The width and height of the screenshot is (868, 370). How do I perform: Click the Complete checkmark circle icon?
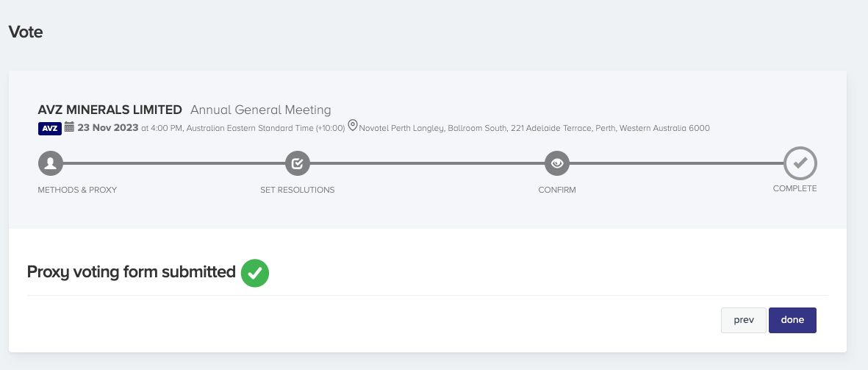(800, 163)
